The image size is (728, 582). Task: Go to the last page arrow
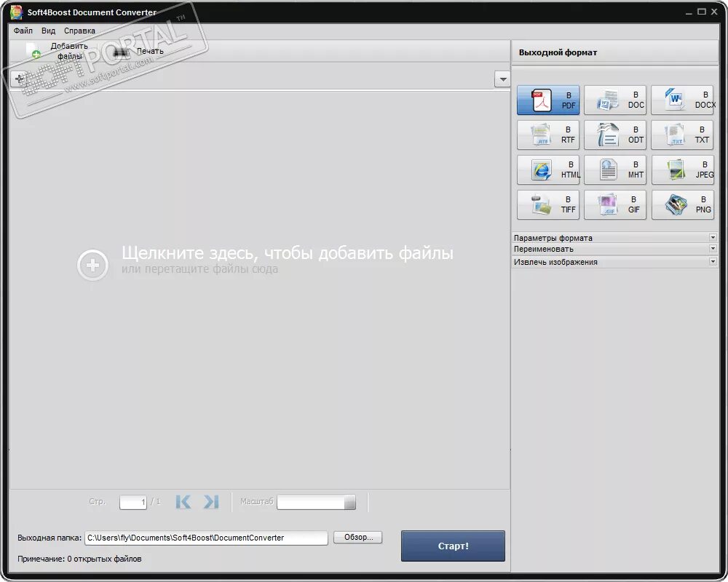tap(211, 502)
